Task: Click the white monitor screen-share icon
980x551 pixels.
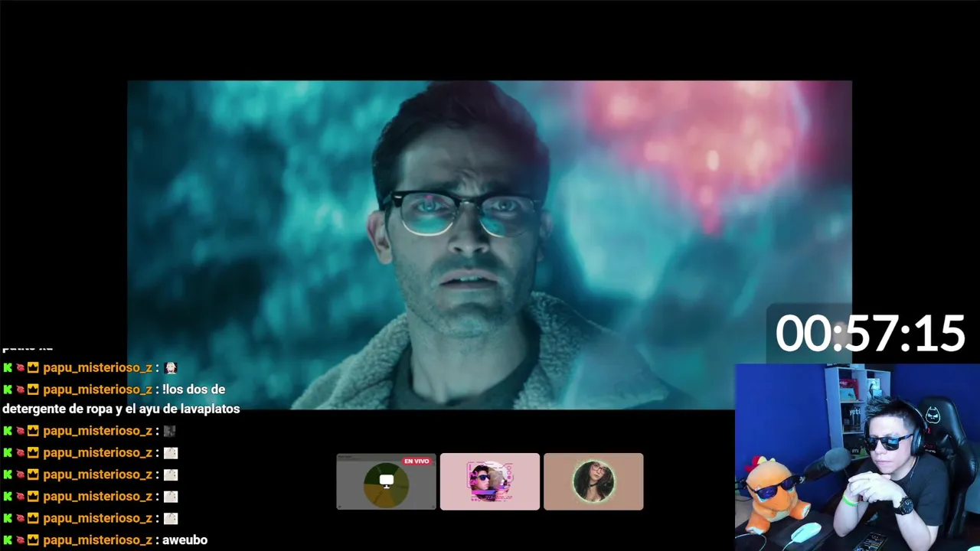Action: [387, 481]
